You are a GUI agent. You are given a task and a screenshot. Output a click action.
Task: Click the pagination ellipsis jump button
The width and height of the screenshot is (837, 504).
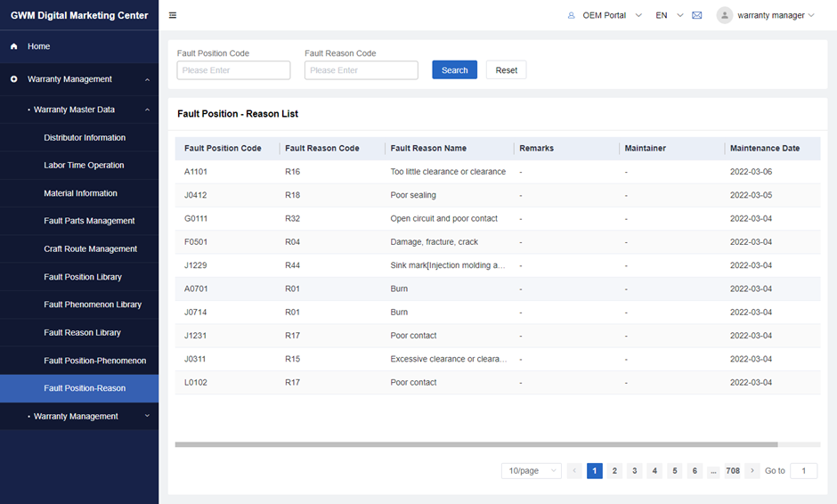[x=714, y=470]
